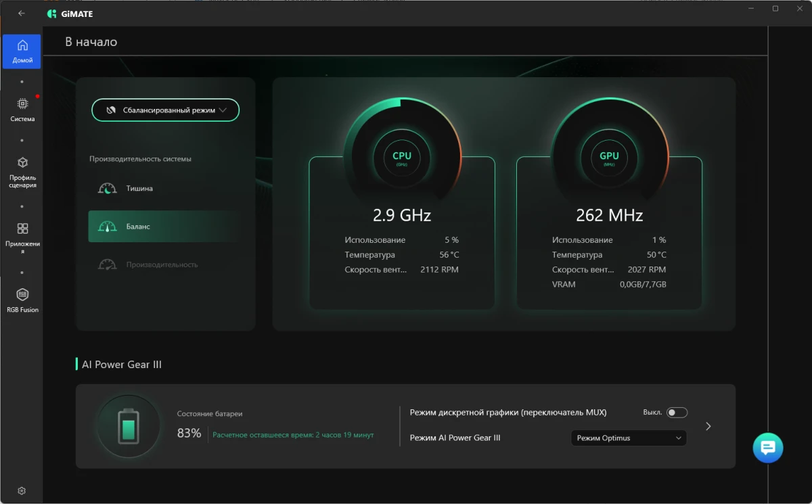Open the Приложения sidebar section
This screenshot has width=812, height=504.
point(22,238)
